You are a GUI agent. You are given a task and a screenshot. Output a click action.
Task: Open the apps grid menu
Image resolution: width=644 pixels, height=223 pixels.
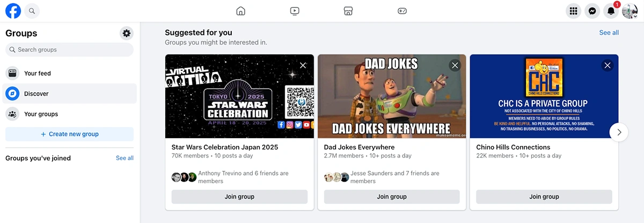[x=574, y=11]
